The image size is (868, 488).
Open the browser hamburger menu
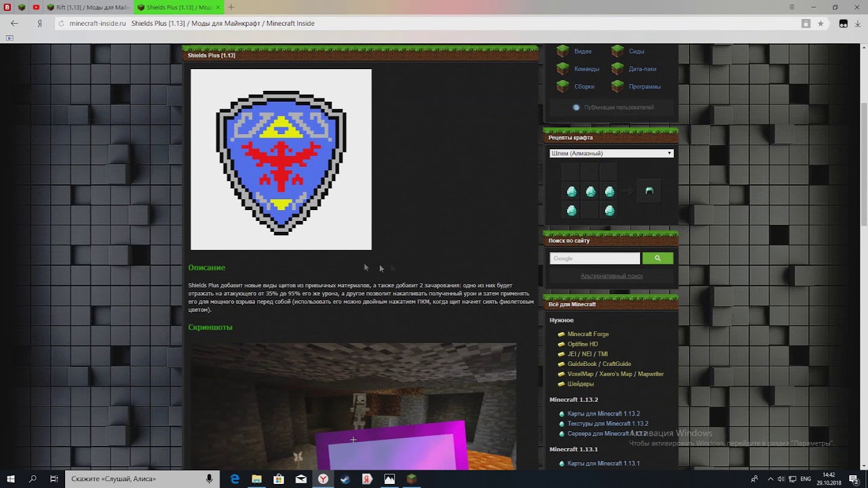pyautogui.click(x=792, y=7)
